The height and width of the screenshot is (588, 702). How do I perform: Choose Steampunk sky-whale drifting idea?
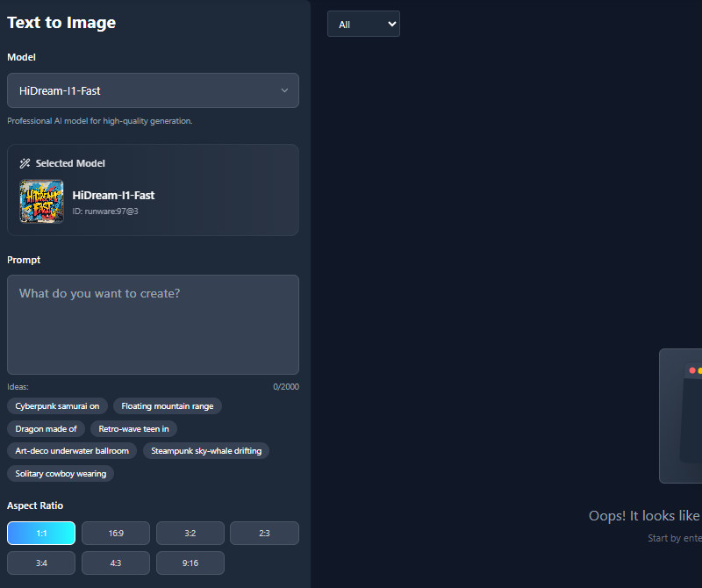click(x=207, y=451)
